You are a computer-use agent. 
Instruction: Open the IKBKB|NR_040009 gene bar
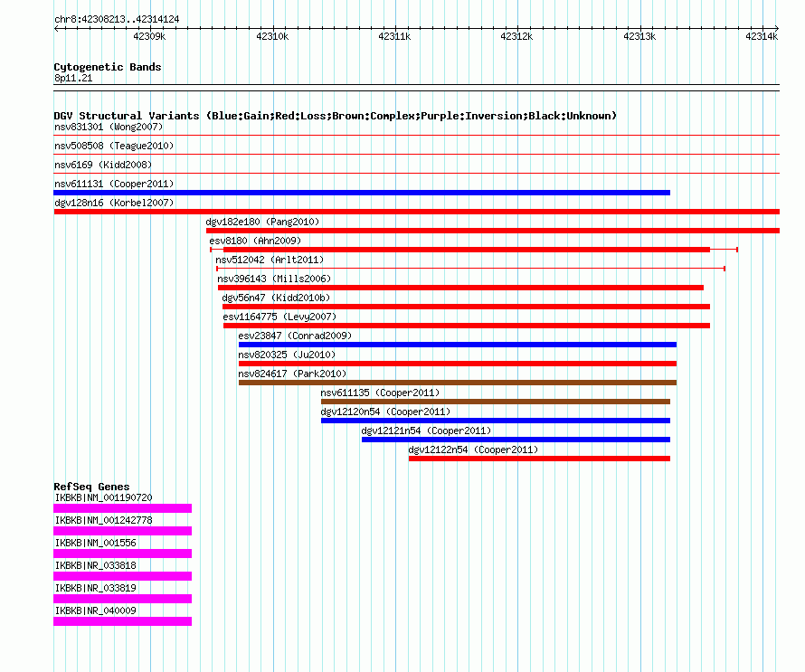(123, 621)
